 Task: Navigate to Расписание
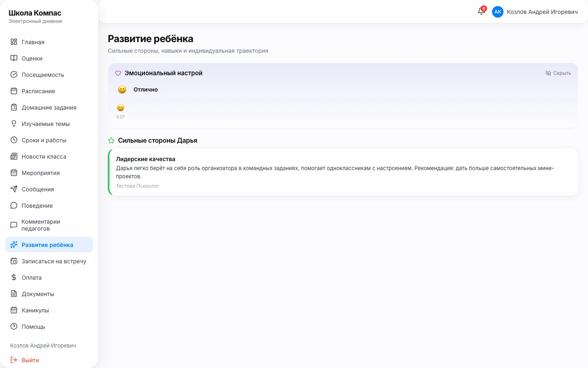(49, 91)
